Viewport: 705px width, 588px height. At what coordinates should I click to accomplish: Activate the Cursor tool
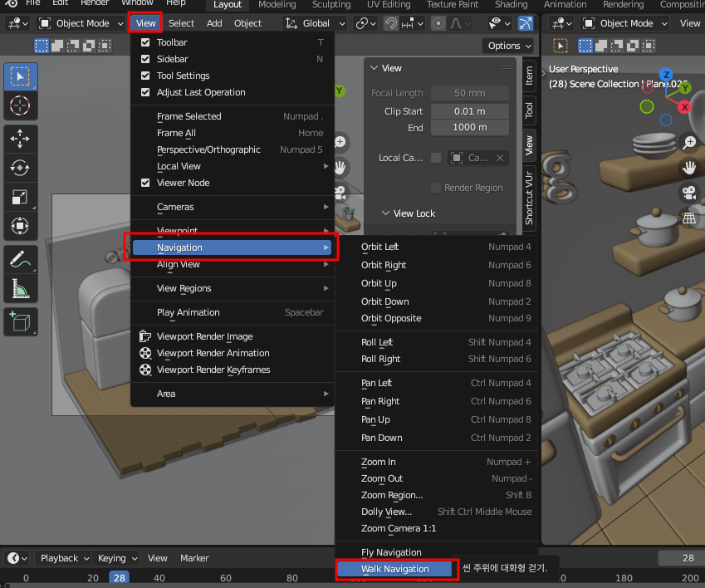tap(20, 106)
